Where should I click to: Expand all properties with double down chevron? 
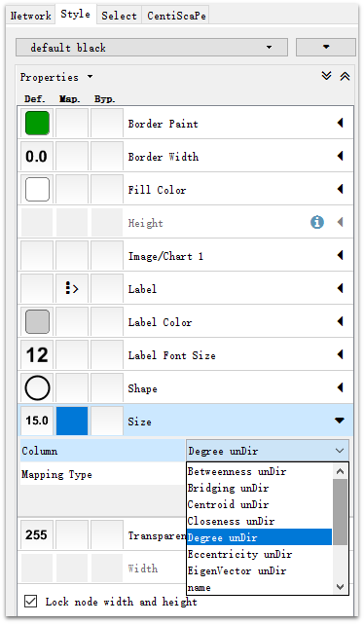(327, 76)
